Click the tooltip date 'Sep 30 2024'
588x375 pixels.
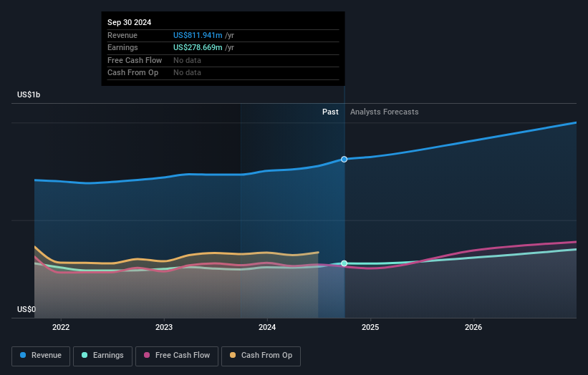point(130,22)
